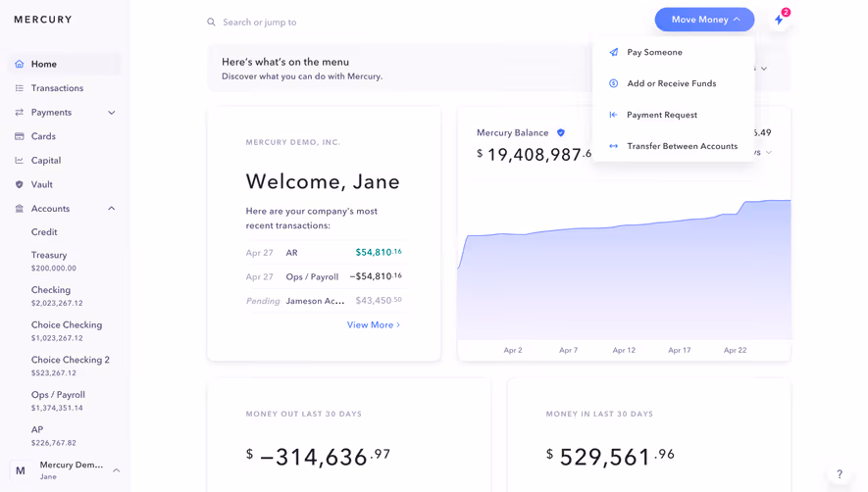The image size is (868, 492).
Task: Click the Mercury Balance amount
Action: pos(535,154)
